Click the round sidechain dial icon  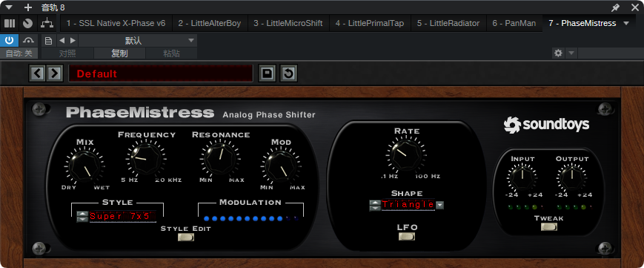coord(27,24)
